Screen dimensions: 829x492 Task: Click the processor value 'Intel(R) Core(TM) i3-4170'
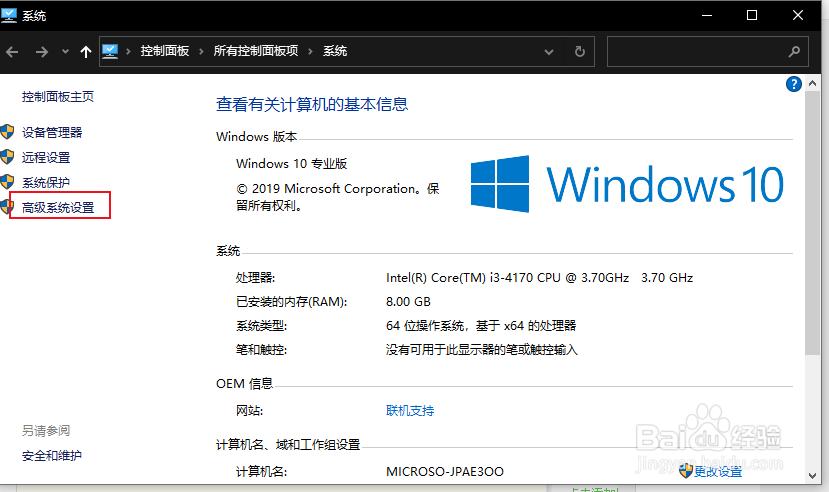[x=459, y=278]
